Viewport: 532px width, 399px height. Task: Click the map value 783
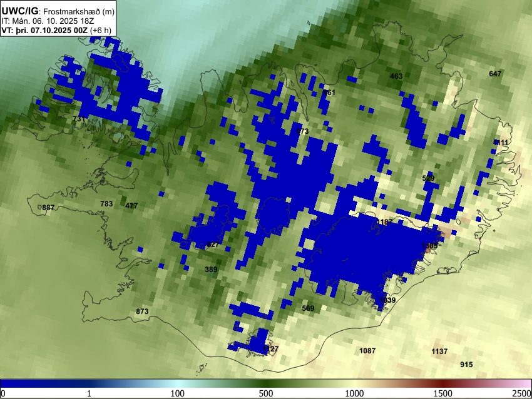pyautogui.click(x=106, y=204)
